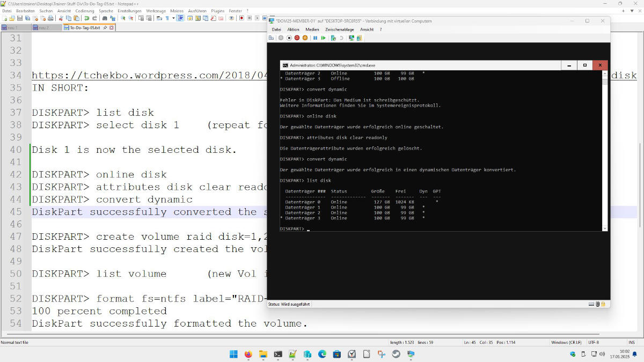644x362 pixels.
Task: Click the cmd window vertical scrollbar
Action: click(605, 150)
